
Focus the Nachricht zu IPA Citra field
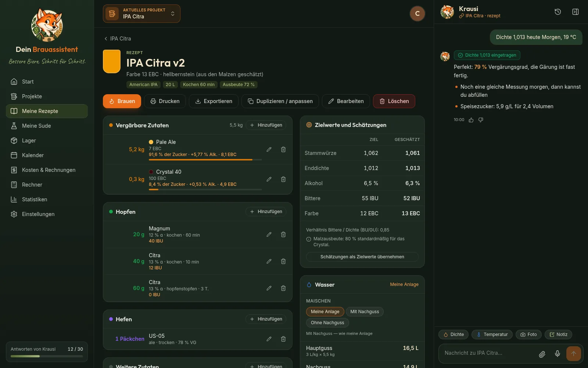(x=488, y=353)
